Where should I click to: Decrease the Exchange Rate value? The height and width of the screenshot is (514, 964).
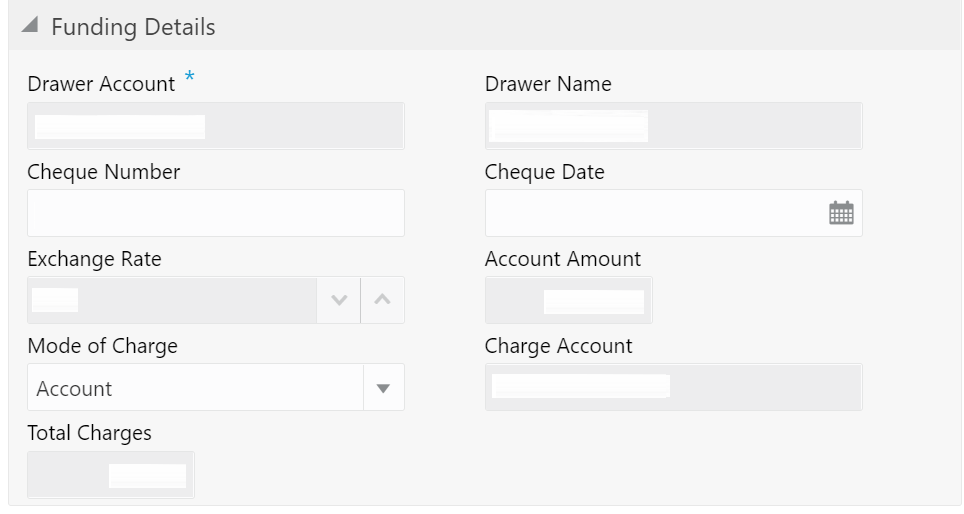tap(340, 300)
